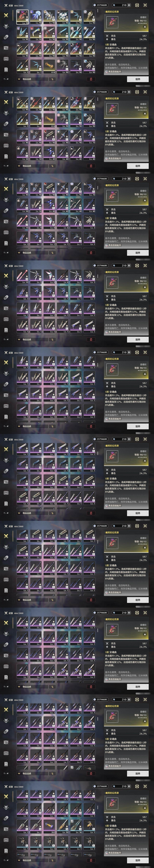The width and height of the screenshot is (154, 868).
Task: Open the capsule-shaped materials category in the sidebar
Action: (6, 37)
